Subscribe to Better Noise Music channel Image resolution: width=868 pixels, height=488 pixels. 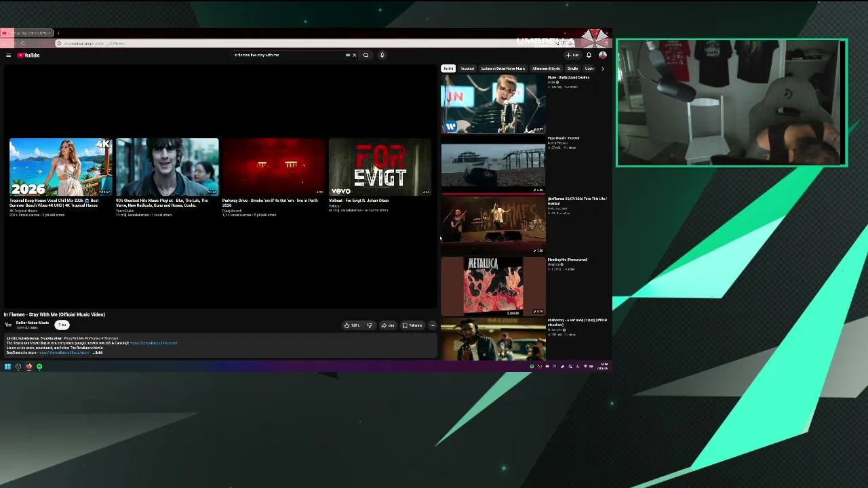click(62, 325)
